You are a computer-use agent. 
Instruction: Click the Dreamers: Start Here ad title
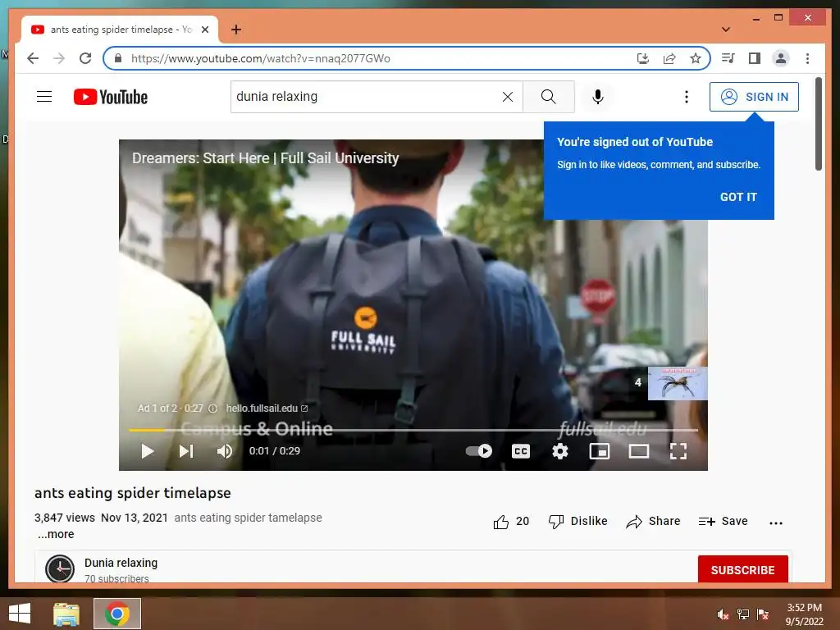pyautogui.click(x=265, y=158)
